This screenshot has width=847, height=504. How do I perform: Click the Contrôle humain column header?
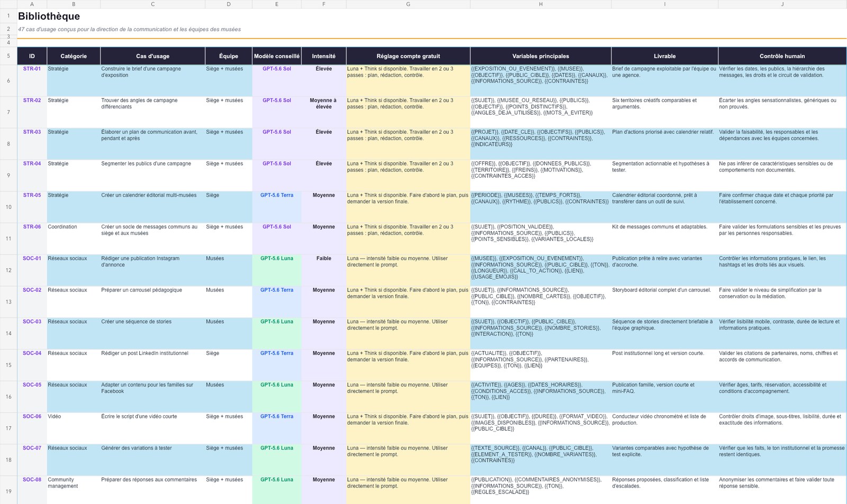[782, 56]
